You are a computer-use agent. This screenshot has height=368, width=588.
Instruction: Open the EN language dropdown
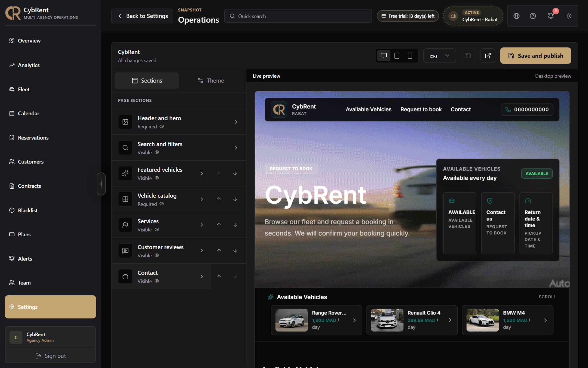pyautogui.click(x=440, y=56)
